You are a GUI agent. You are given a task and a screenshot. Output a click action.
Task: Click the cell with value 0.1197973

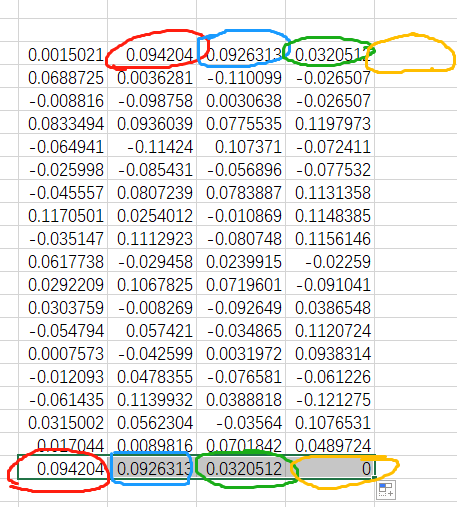pyautogui.click(x=330, y=122)
